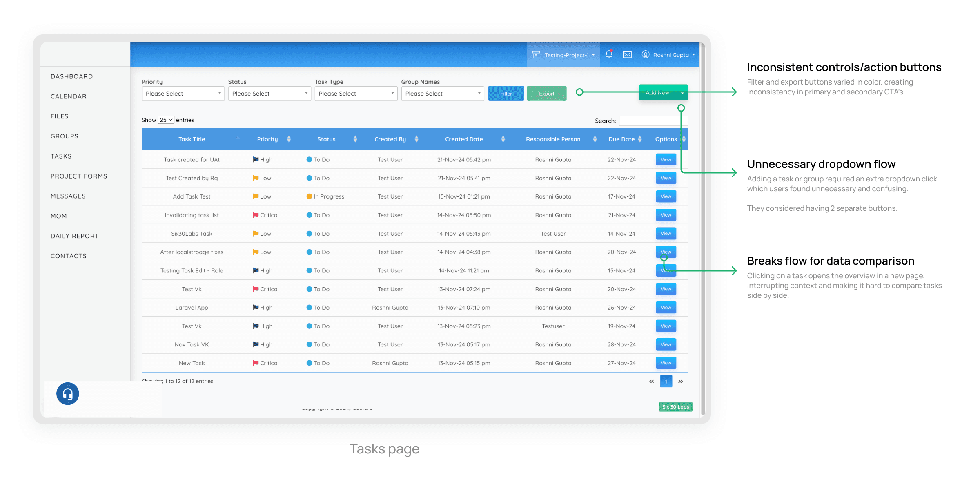Change the show entries count selector
This screenshot has height=489, width=980.
(166, 120)
